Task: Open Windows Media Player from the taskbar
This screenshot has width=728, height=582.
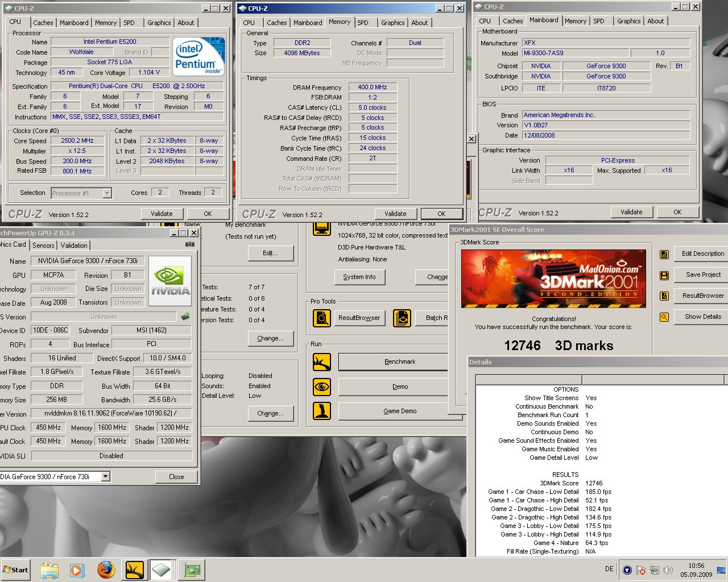Action: click(77, 570)
